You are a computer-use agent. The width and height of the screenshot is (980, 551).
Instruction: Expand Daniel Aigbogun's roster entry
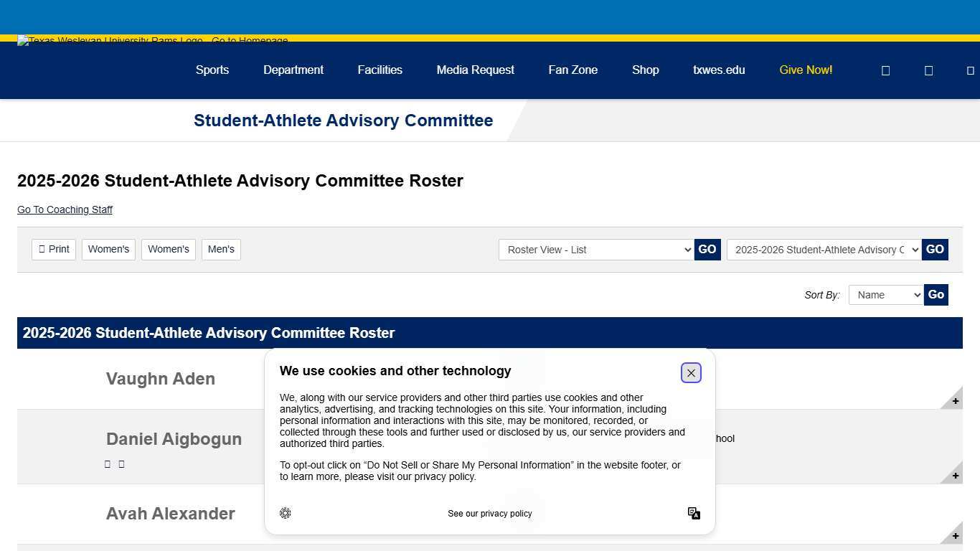point(955,474)
